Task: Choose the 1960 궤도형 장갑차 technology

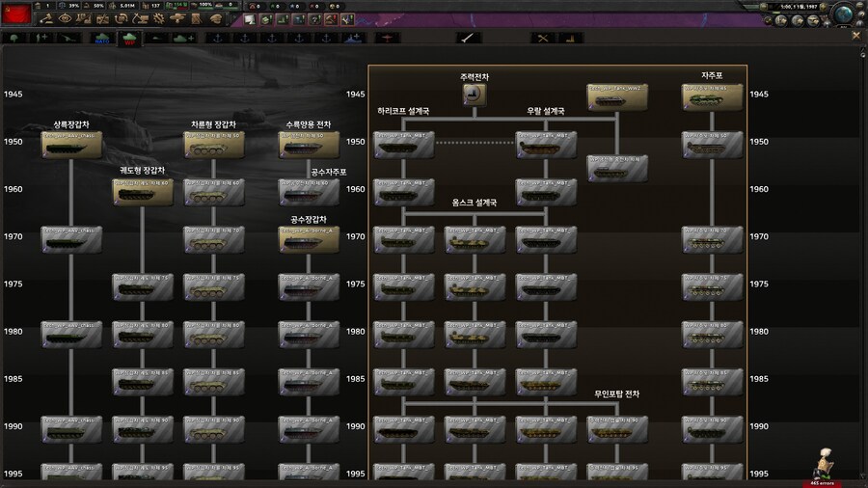Action: coord(143,191)
